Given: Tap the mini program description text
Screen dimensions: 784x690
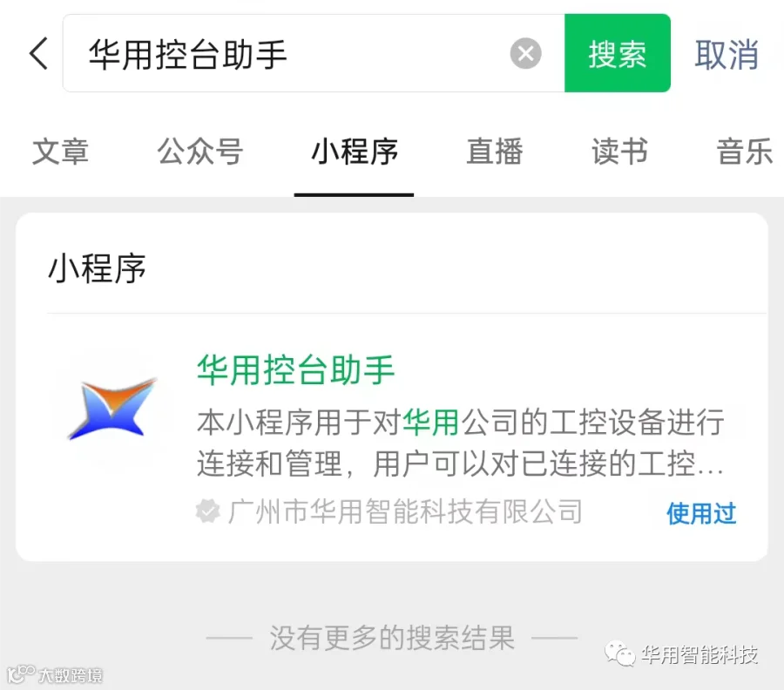Looking at the screenshot, I should click(x=460, y=443).
